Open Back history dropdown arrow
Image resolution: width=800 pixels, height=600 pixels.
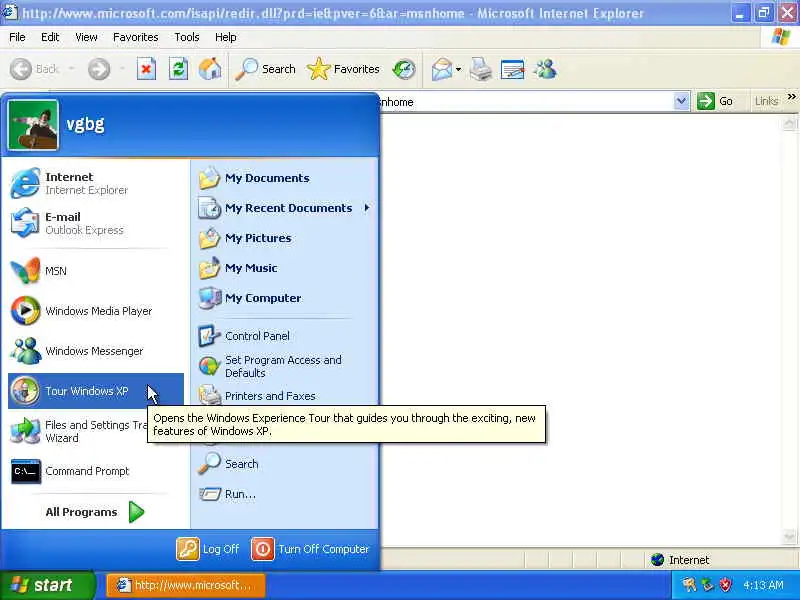71,69
